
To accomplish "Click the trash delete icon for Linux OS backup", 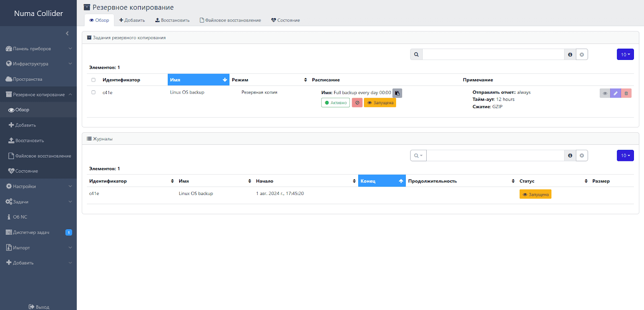I will point(626,93).
